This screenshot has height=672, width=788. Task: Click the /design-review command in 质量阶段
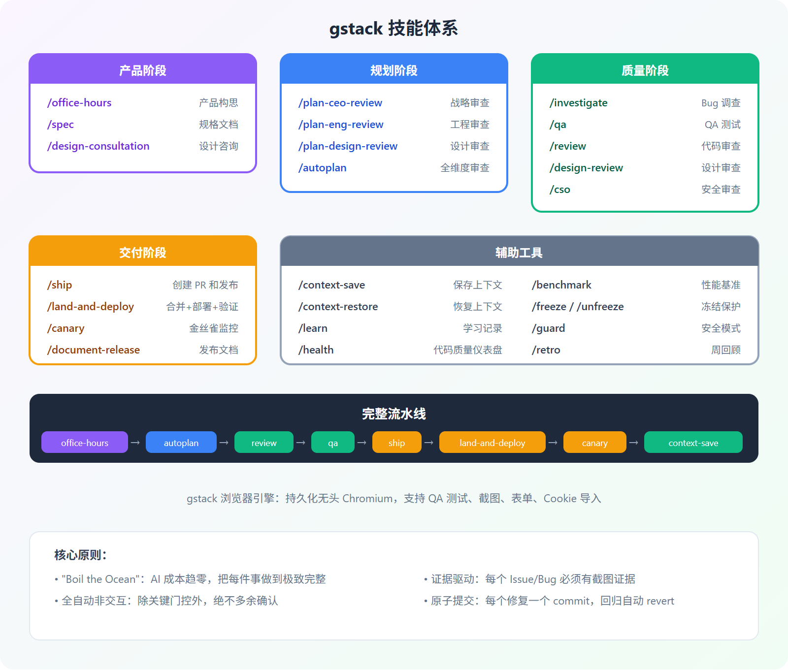[x=586, y=167]
